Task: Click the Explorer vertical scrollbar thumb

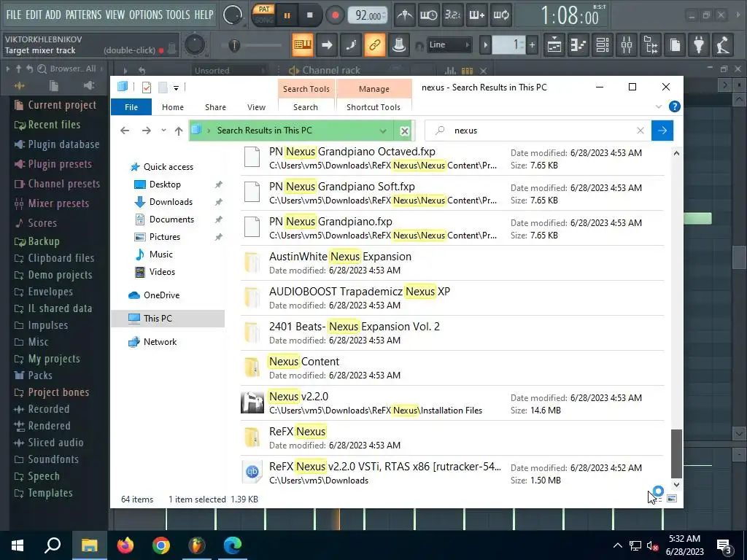Action: coord(676,454)
